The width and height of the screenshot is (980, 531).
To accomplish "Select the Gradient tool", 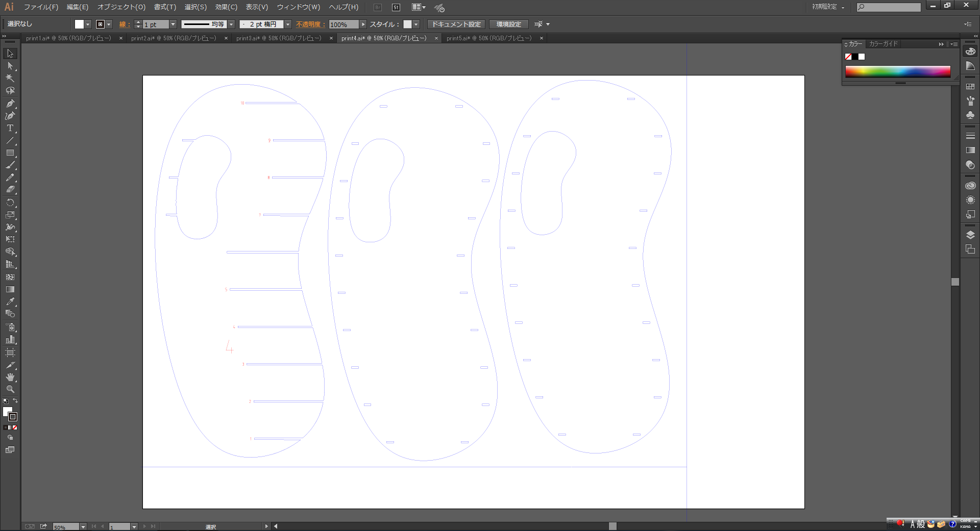I will pos(10,289).
